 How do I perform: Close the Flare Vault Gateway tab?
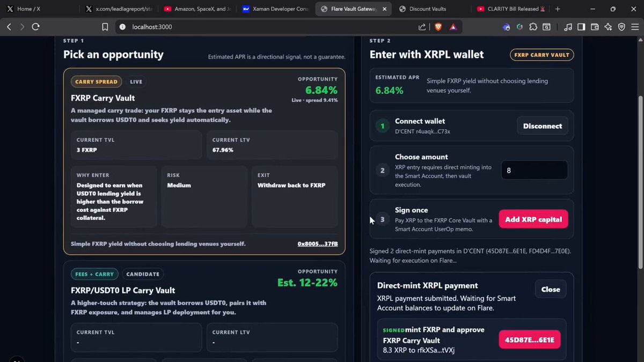tap(385, 9)
